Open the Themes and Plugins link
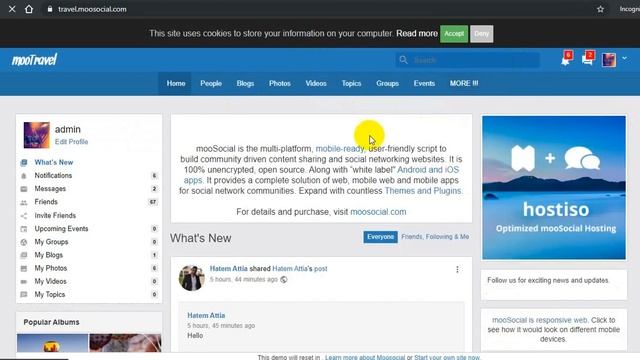The image size is (640, 360). point(423,191)
